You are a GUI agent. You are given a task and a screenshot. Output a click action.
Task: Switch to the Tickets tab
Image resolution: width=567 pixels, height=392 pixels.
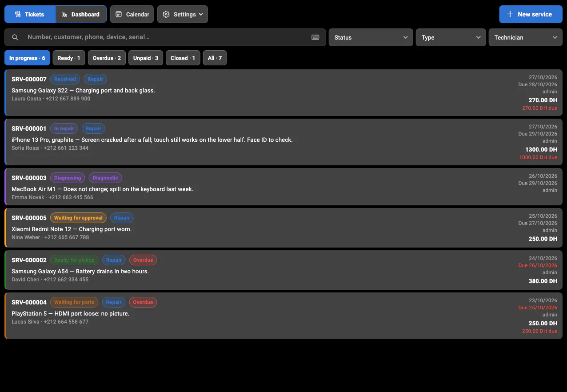[x=30, y=14]
